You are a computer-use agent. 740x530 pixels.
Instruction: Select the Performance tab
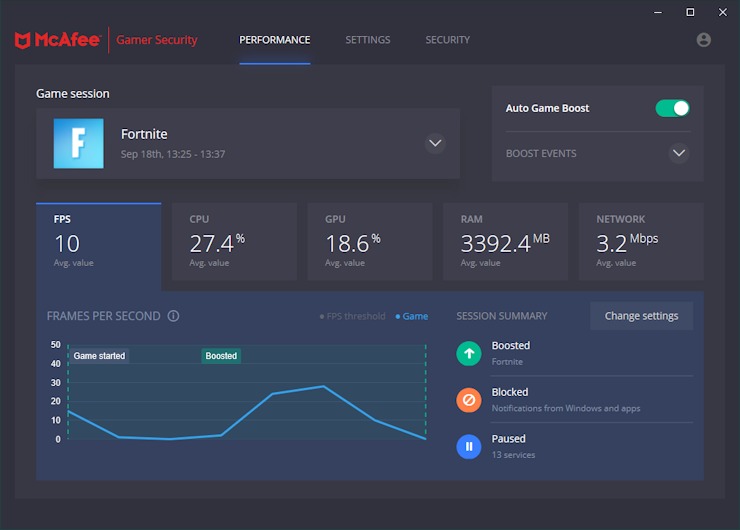274,40
